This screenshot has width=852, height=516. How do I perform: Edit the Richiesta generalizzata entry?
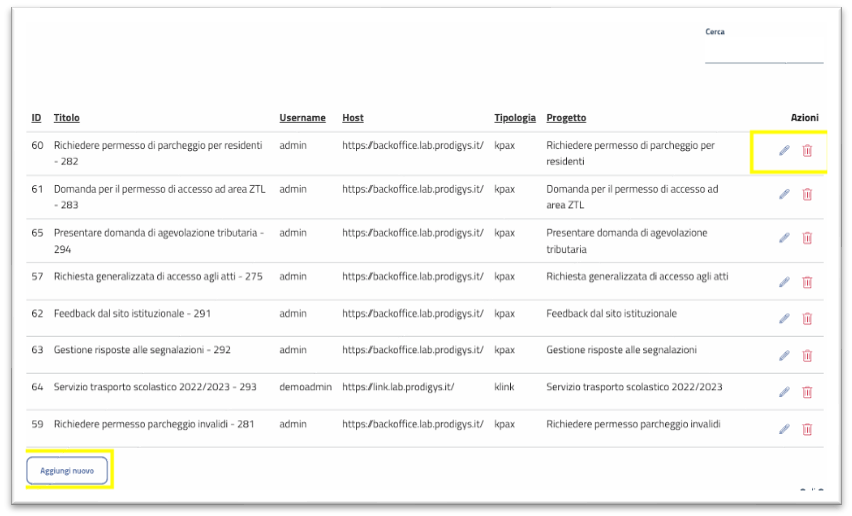click(784, 281)
